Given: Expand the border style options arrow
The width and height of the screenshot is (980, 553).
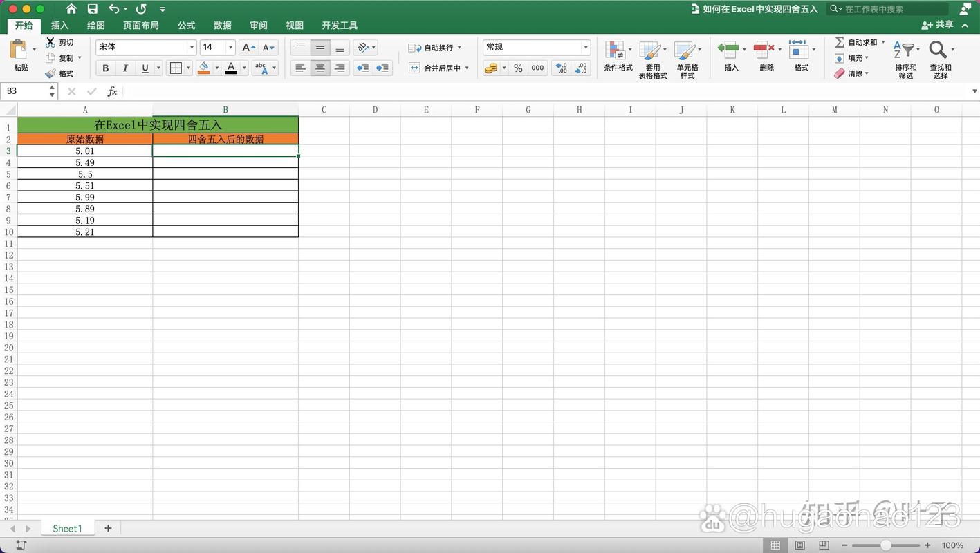Looking at the screenshot, I should 188,68.
